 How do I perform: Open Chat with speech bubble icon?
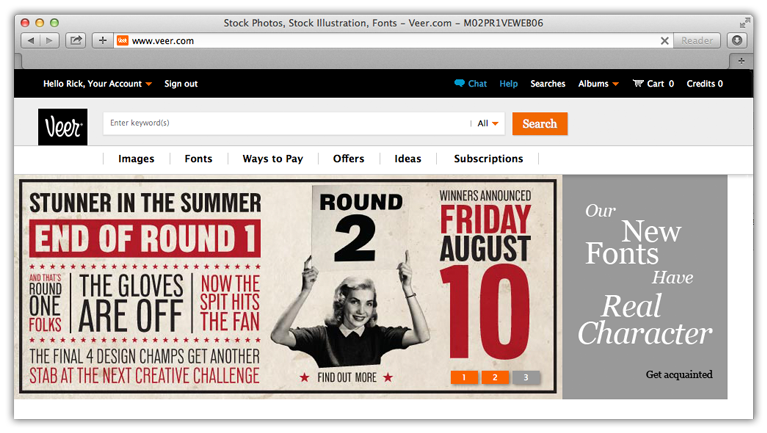coord(471,84)
